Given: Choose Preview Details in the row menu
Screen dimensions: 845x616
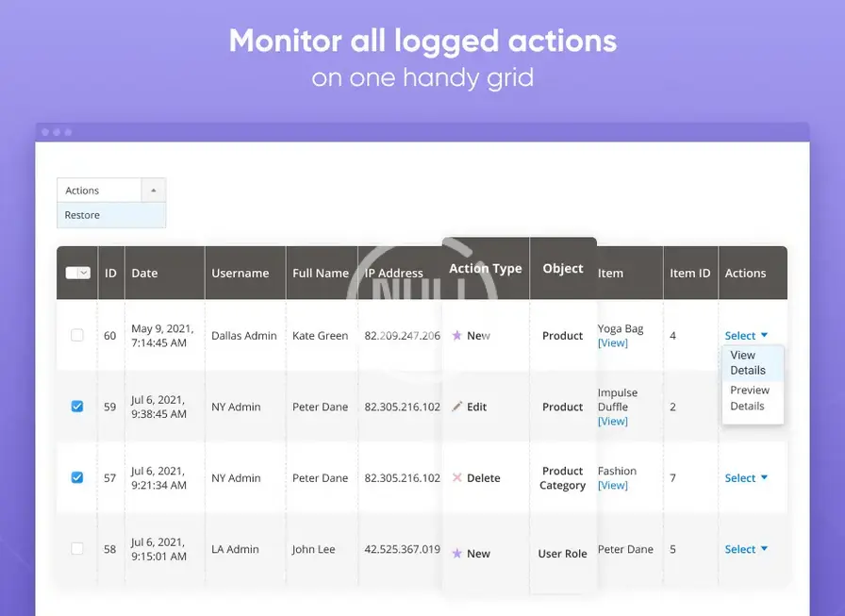Looking at the screenshot, I should [x=750, y=398].
